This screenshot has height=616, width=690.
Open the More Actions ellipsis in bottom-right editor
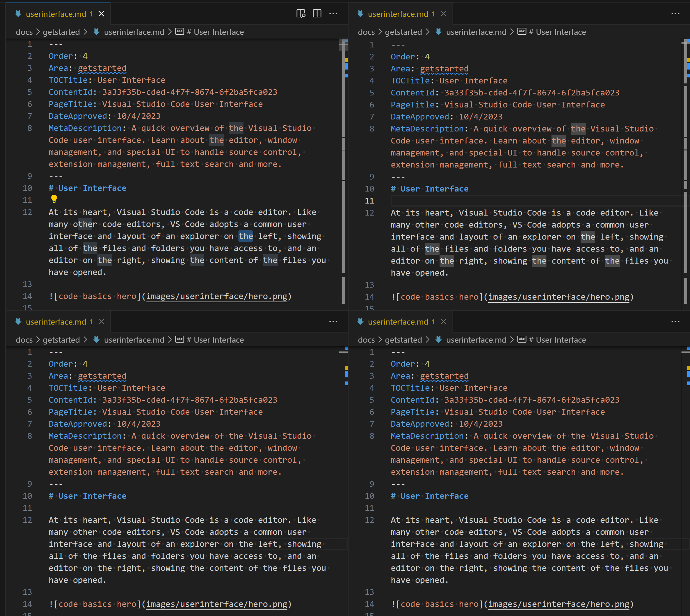[x=675, y=321]
